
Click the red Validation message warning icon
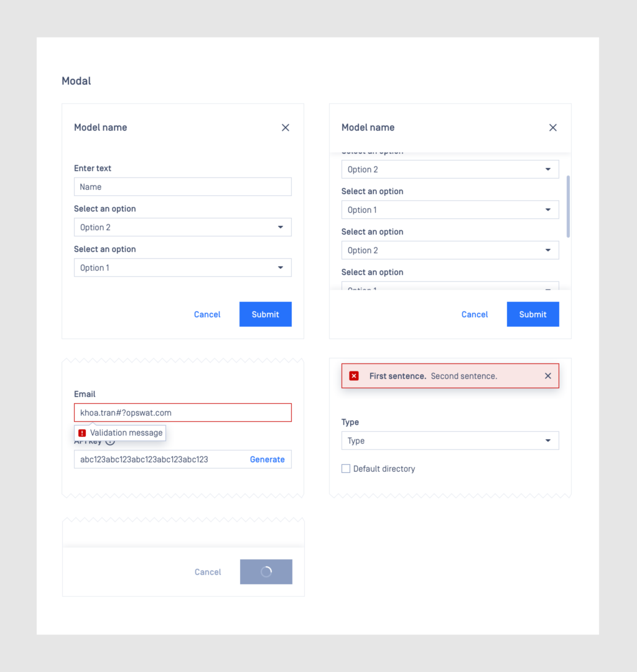click(x=82, y=433)
